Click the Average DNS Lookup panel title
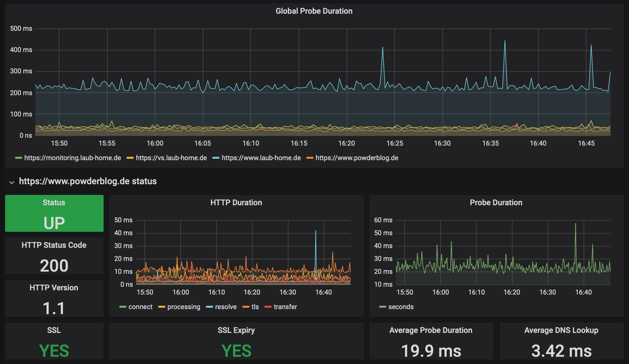This screenshot has width=629, height=364. click(561, 330)
